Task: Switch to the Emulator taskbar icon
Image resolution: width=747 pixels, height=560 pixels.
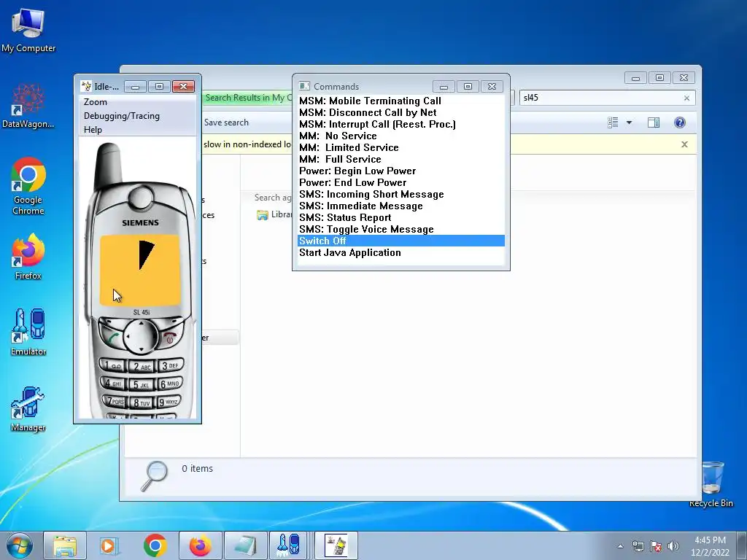Action: pyautogui.click(x=289, y=545)
